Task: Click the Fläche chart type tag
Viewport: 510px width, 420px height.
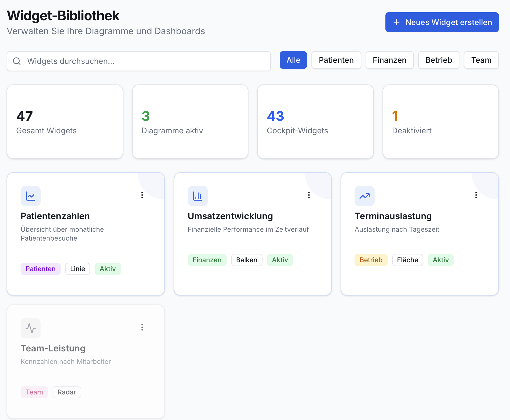Action: tap(408, 260)
